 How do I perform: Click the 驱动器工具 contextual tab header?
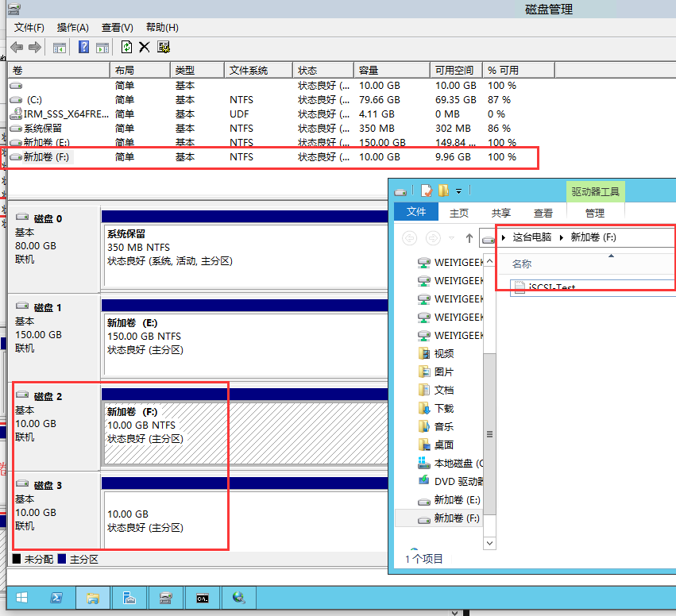coord(596,191)
